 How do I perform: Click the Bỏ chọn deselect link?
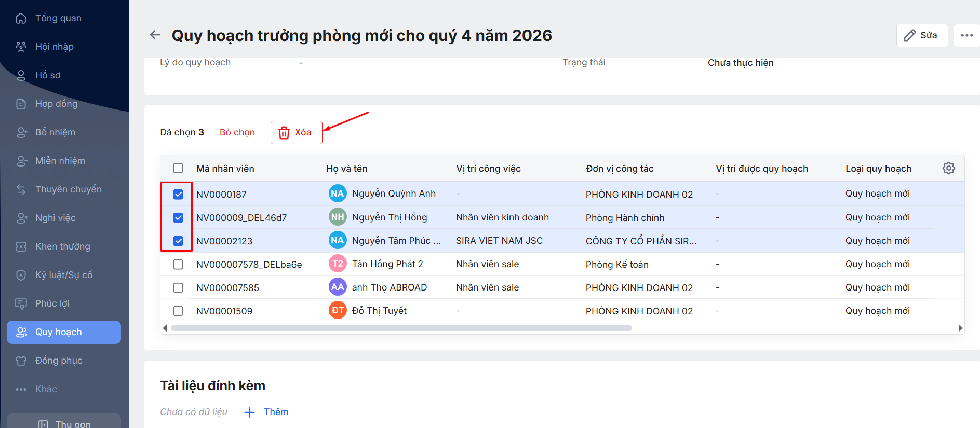click(x=237, y=132)
